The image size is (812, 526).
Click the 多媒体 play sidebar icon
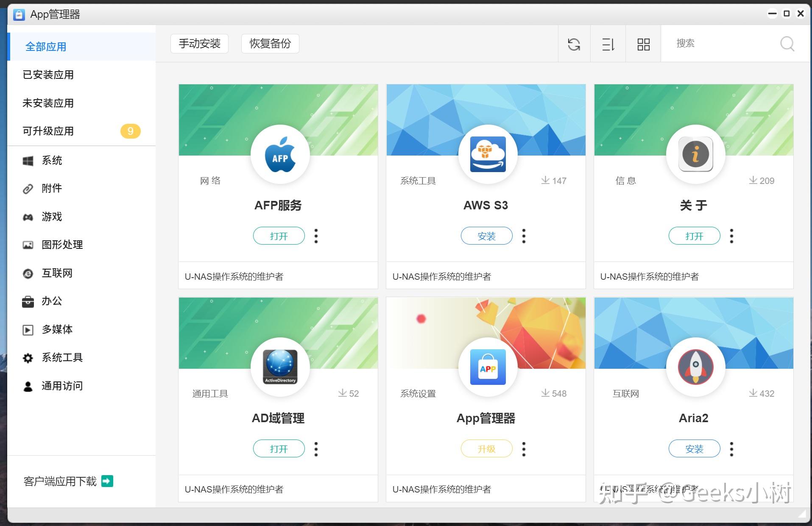[x=28, y=330]
